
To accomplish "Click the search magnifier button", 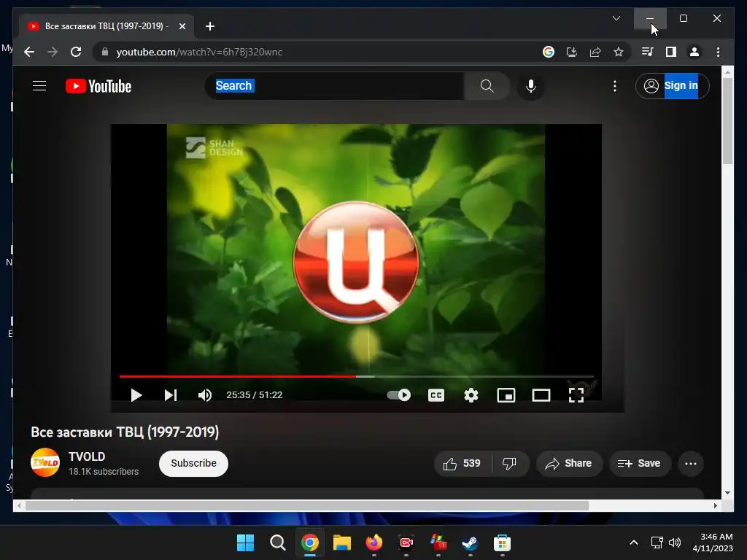I will (487, 86).
